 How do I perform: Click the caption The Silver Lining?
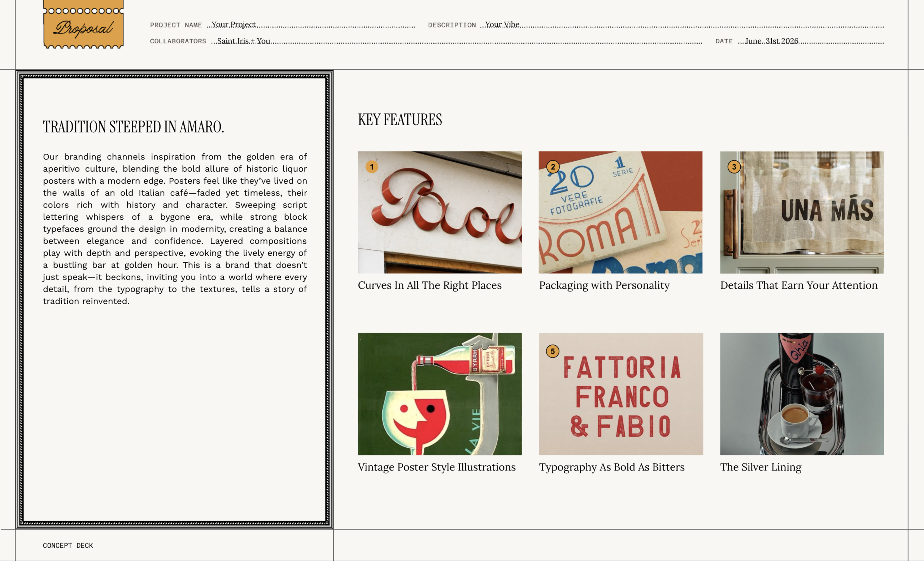click(760, 467)
